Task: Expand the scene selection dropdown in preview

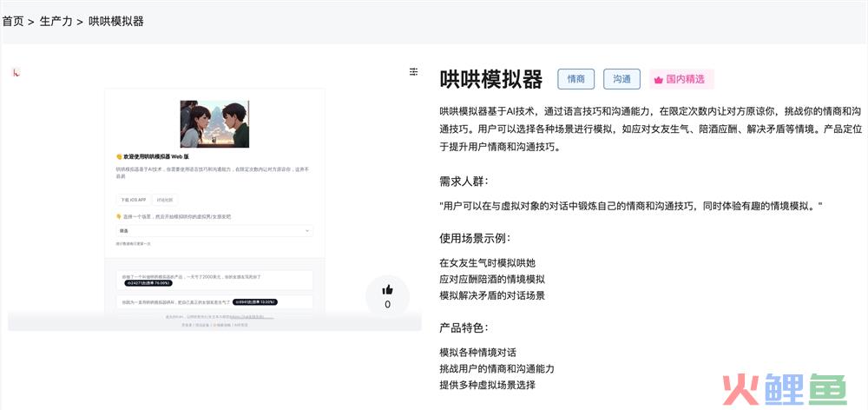Action: [214, 230]
